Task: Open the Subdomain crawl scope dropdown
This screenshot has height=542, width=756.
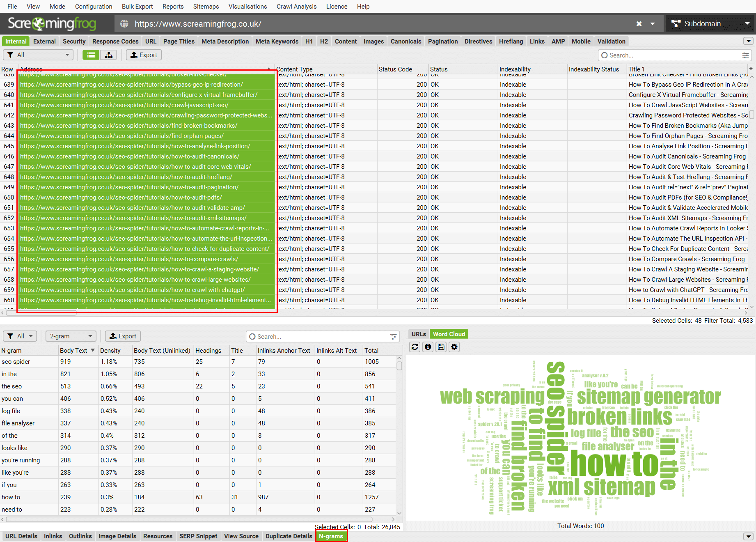Action: 710,24
